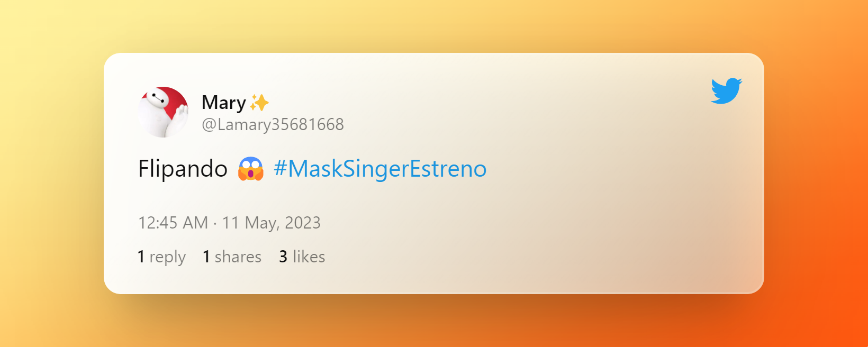Click the number 1 before shares
This screenshot has height=347, width=868.
[x=206, y=257]
